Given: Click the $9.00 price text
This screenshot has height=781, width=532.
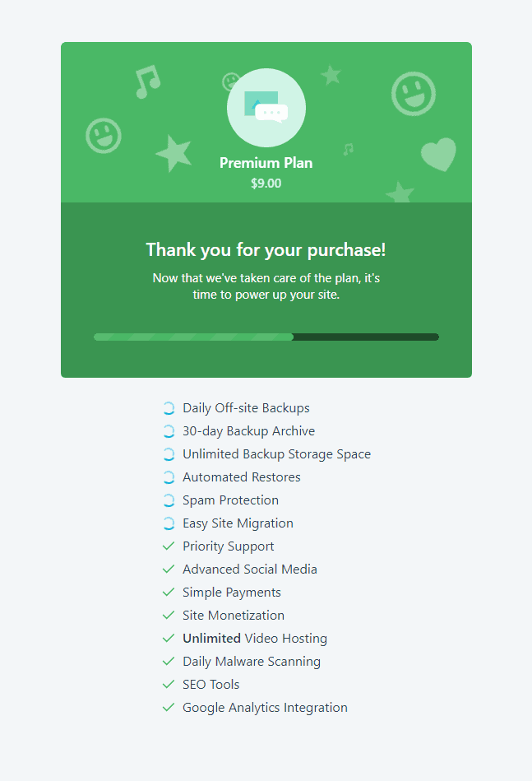Looking at the screenshot, I should tap(265, 183).
